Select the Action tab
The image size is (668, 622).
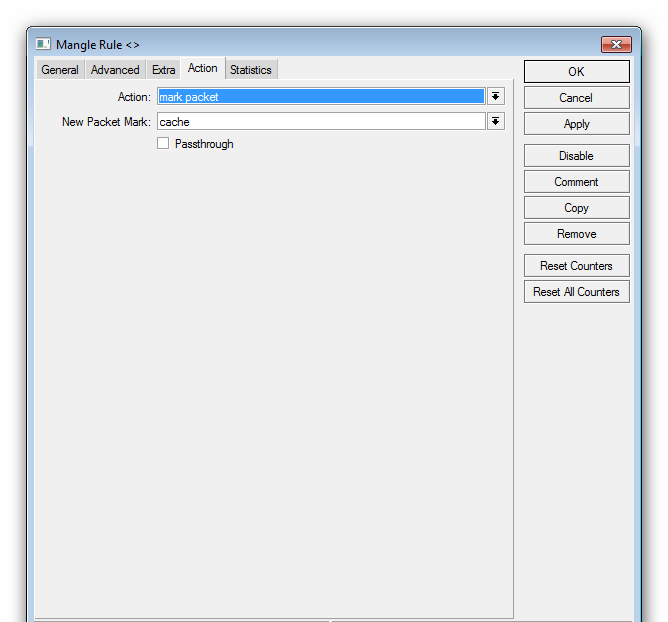203,69
